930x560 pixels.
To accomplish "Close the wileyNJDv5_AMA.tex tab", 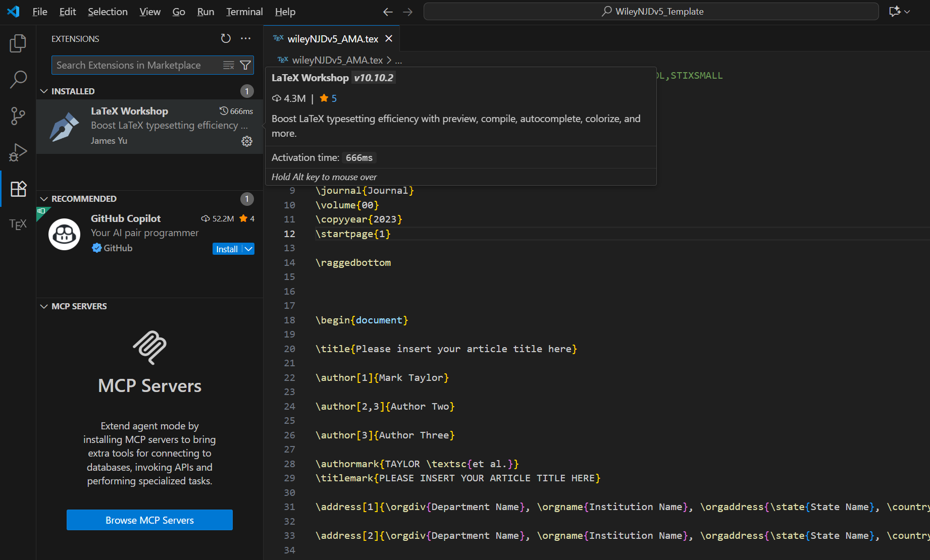I will [389, 38].
